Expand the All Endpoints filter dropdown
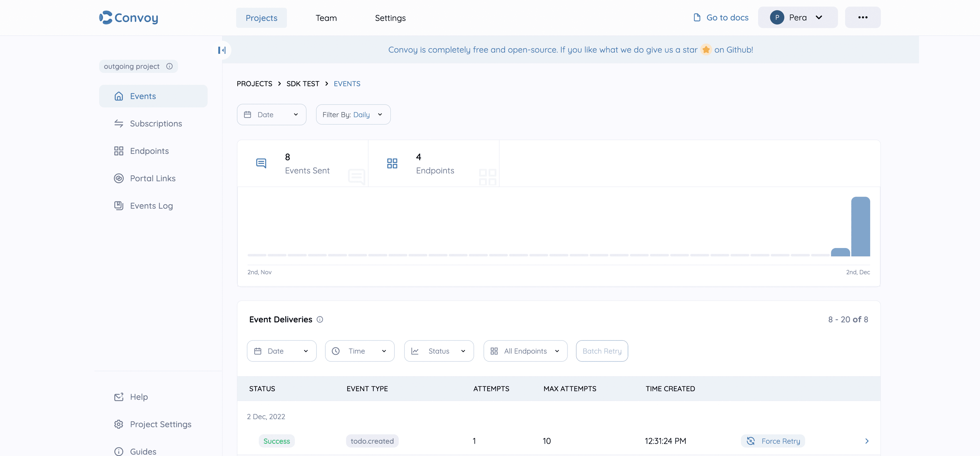Image resolution: width=980 pixels, height=456 pixels. [x=525, y=351]
